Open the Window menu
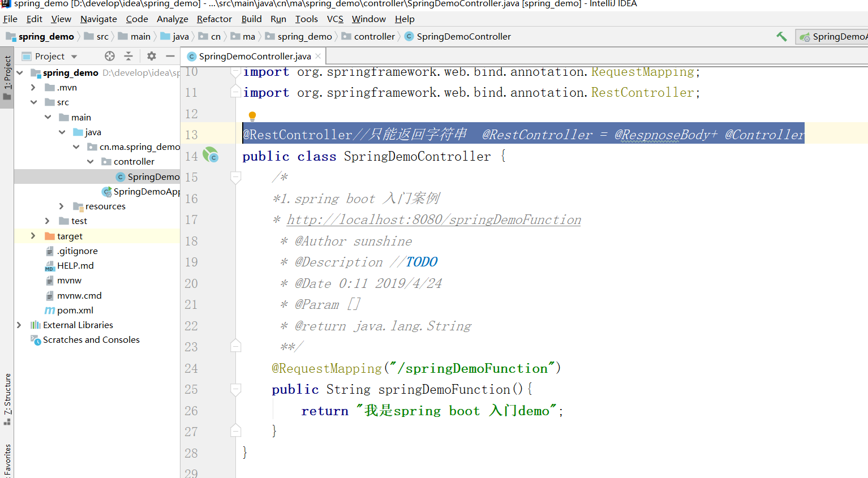This screenshot has width=868, height=478. coord(369,19)
